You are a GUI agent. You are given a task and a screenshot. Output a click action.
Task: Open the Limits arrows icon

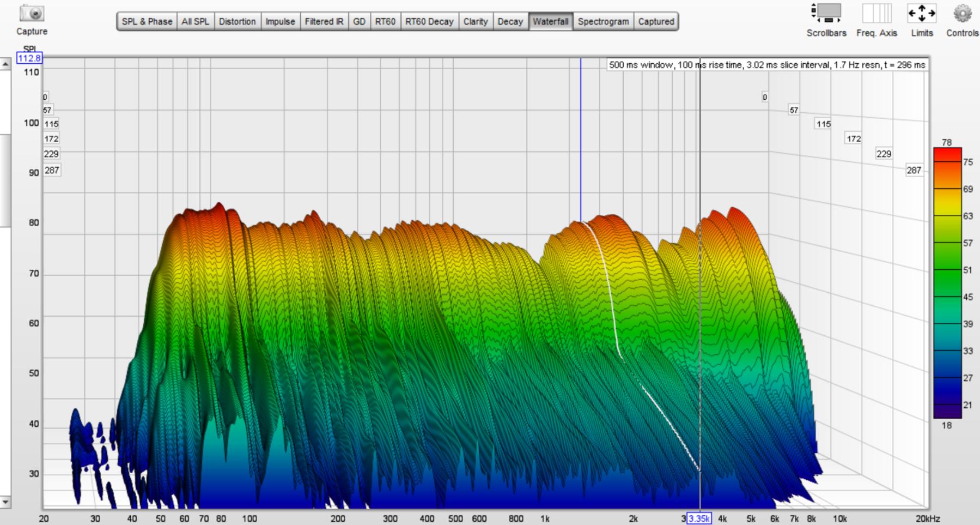[922, 14]
